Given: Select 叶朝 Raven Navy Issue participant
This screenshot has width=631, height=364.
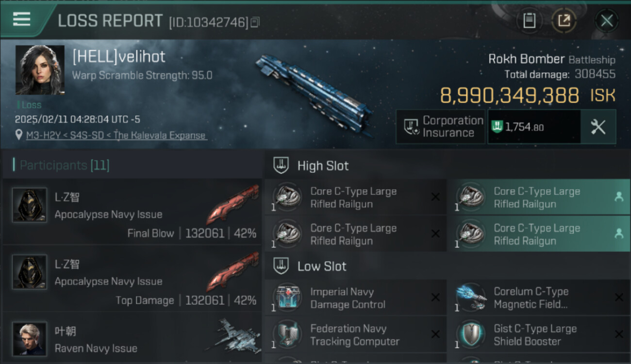Looking at the screenshot, I should click(x=132, y=340).
